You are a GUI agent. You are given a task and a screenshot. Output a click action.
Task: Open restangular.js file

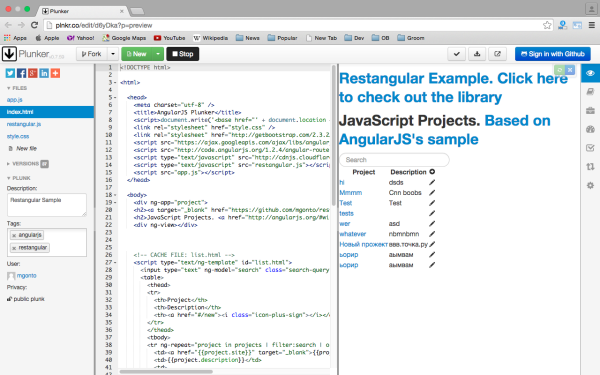(x=24, y=124)
